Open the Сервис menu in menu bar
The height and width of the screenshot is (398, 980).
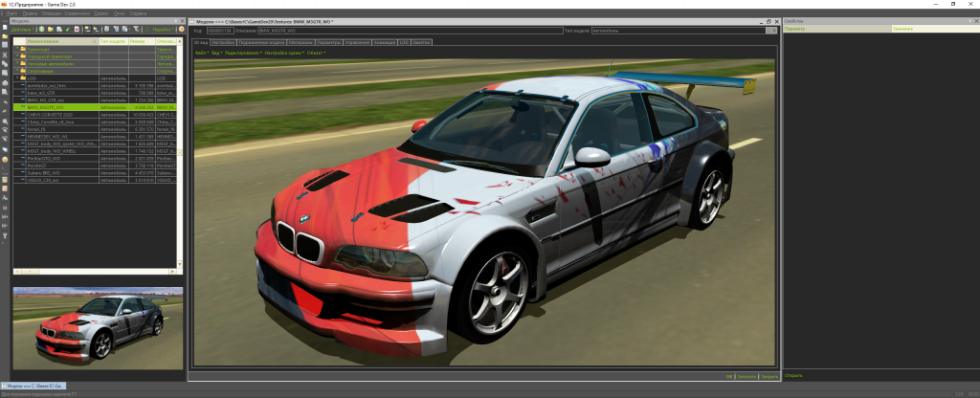click(x=100, y=13)
